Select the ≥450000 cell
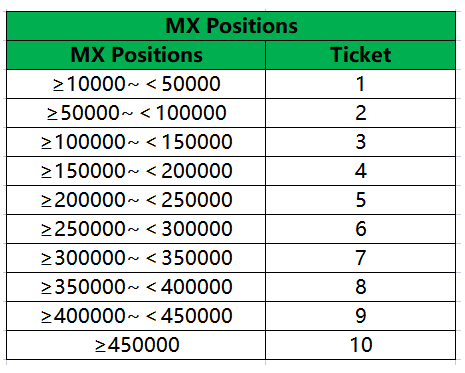Screen dimensions: 465x373 [x=136, y=345]
